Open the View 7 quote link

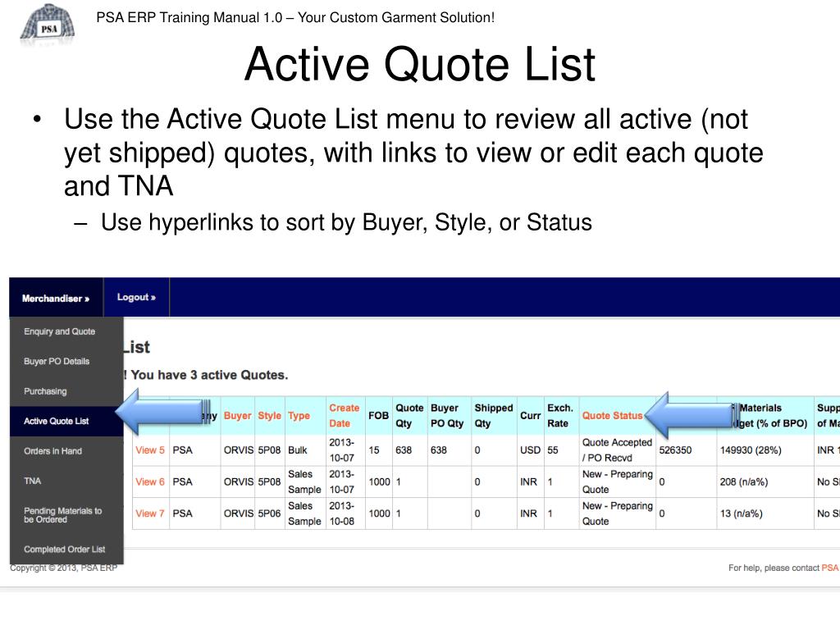150,514
